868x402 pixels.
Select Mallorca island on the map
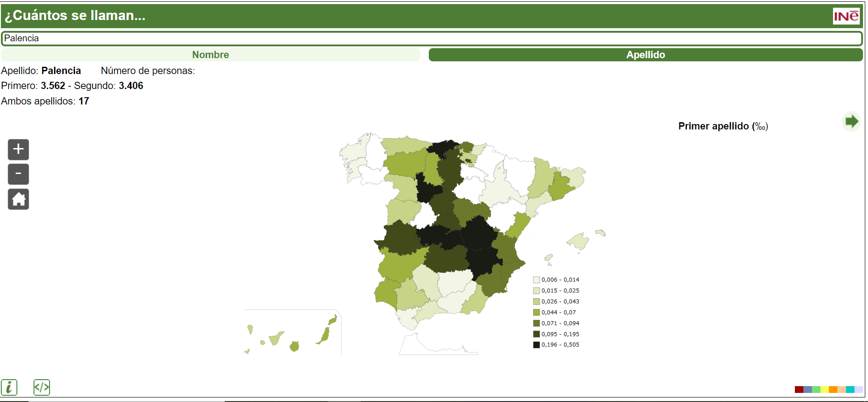tap(578, 241)
